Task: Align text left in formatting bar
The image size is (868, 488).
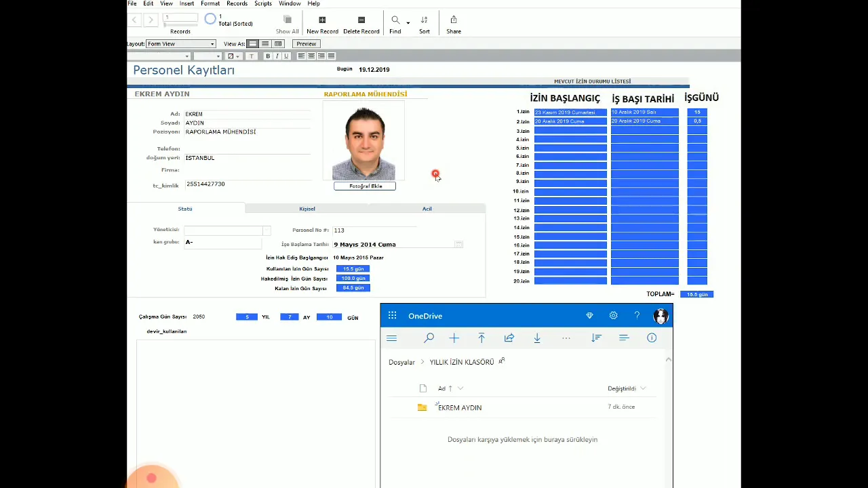Action: click(x=301, y=56)
